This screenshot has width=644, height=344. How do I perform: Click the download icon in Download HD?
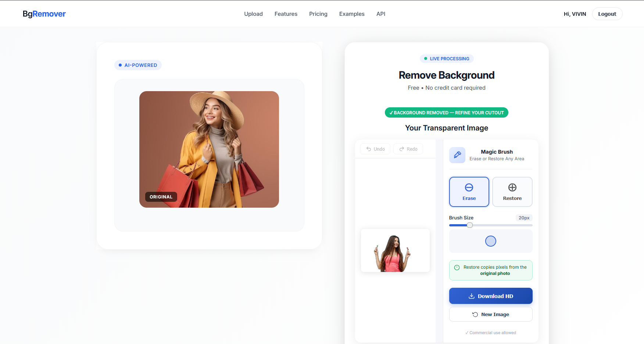[x=472, y=296]
